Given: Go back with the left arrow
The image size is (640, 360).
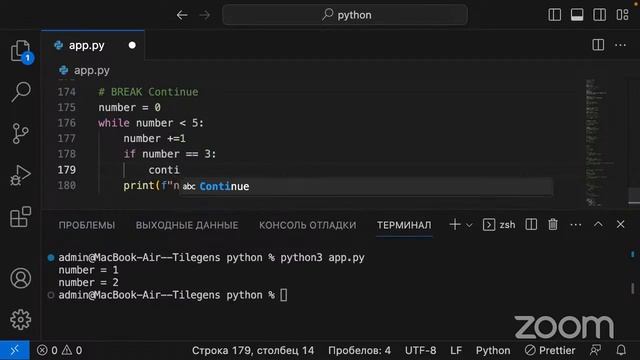Looking at the screenshot, I should (182, 15).
